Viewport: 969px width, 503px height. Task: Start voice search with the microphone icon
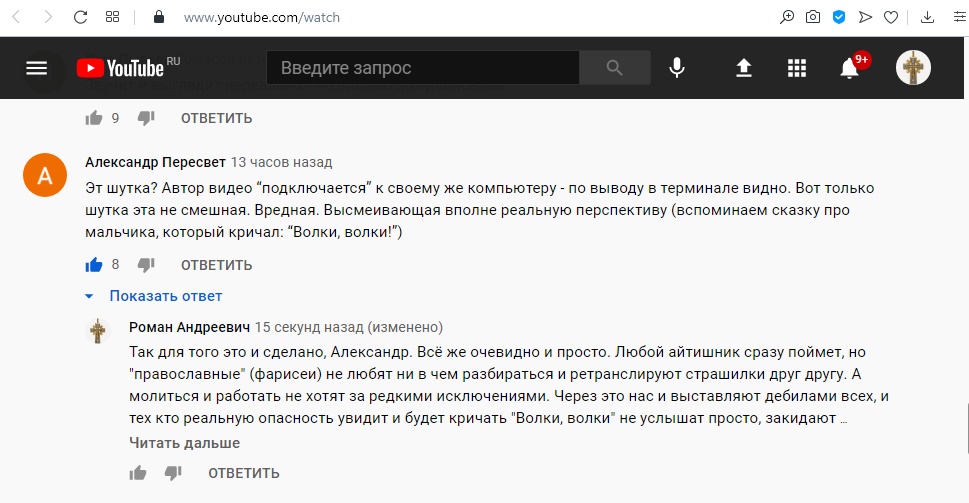(x=677, y=67)
